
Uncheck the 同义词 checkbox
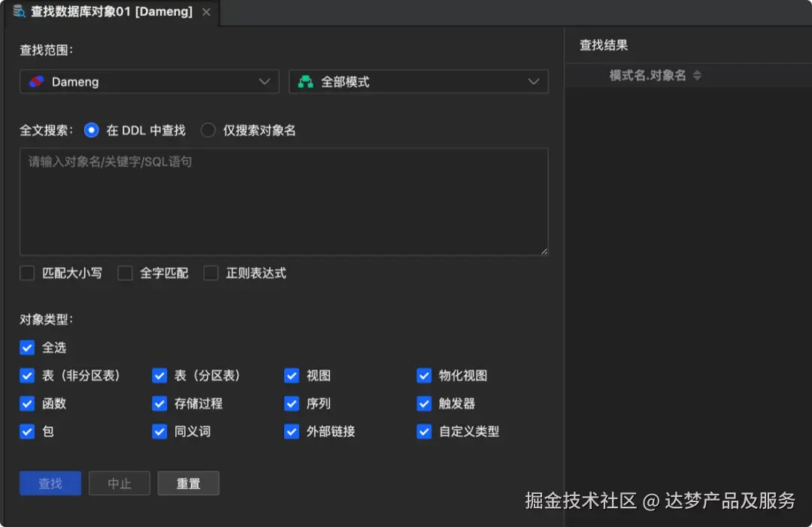pos(159,432)
